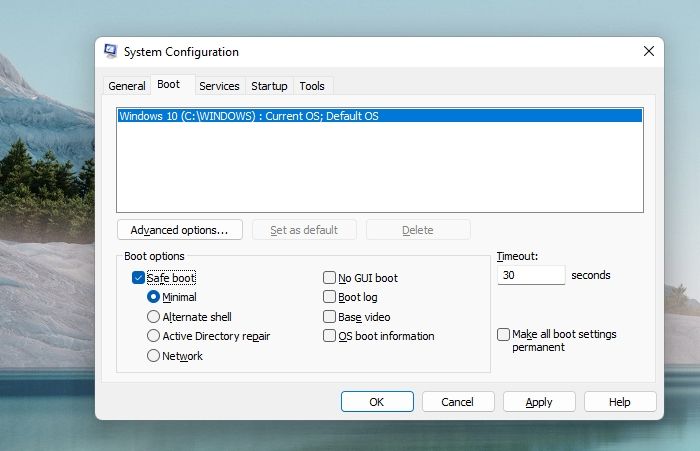This screenshot has width=700, height=451.
Task: Select the Minimal radio option
Action: [154, 297]
